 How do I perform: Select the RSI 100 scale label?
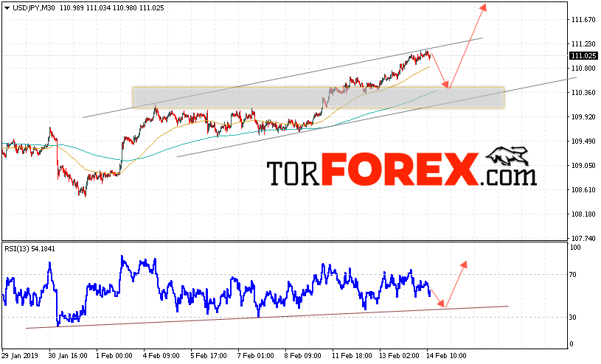pos(575,248)
